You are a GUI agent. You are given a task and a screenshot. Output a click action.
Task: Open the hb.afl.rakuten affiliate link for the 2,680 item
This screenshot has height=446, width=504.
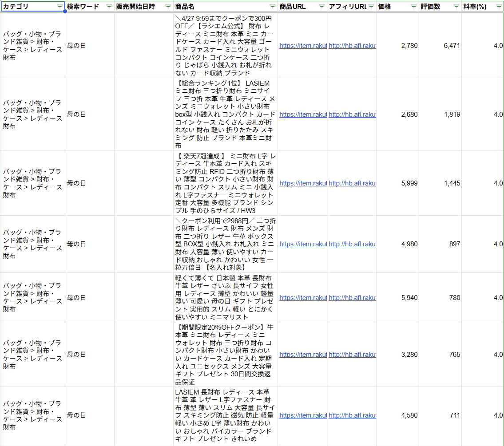(x=352, y=114)
